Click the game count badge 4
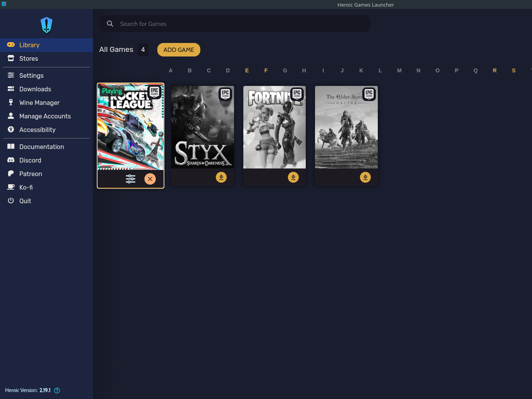The image size is (532, 399). [143, 50]
